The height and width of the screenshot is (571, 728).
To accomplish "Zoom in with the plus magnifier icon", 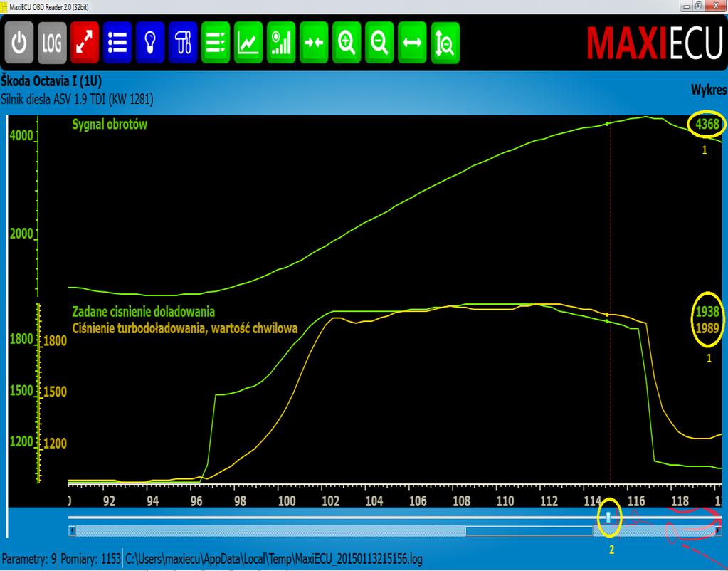I will [x=347, y=42].
